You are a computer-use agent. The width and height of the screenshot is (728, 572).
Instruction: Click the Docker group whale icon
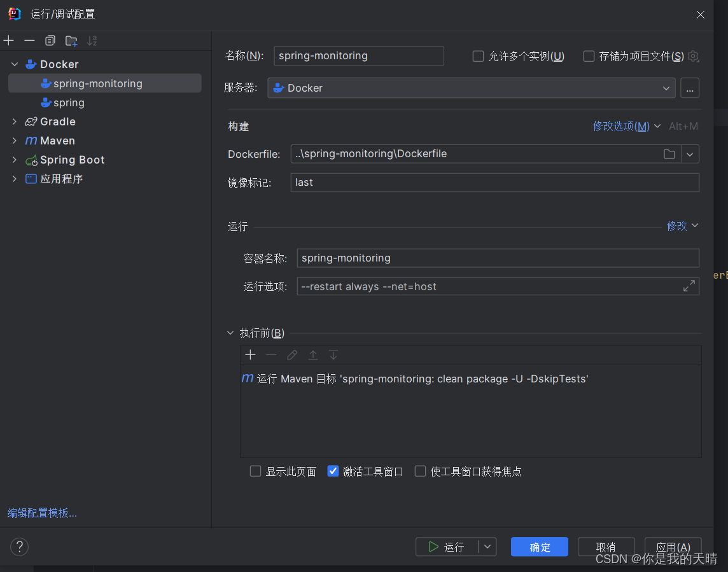pos(31,64)
